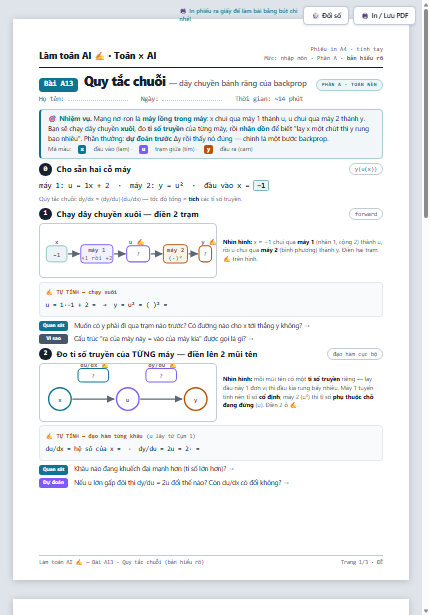Click the máy 2 node in the diagram
Screen dimensions: 430x615
tap(175, 254)
